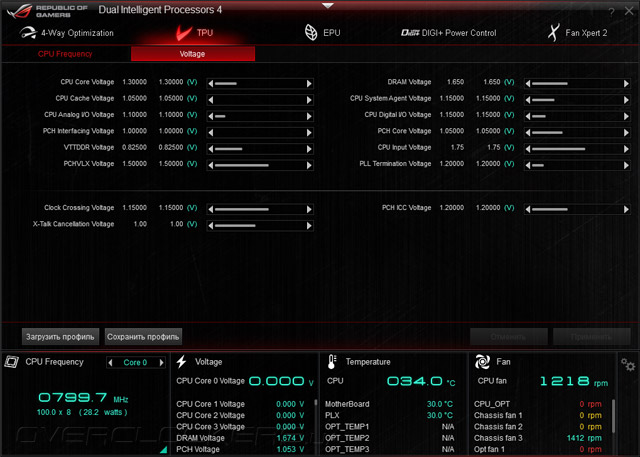Close the Dual Intelligent Processors window
Image resolution: width=640 pixels, height=457 pixels.
[629, 11]
